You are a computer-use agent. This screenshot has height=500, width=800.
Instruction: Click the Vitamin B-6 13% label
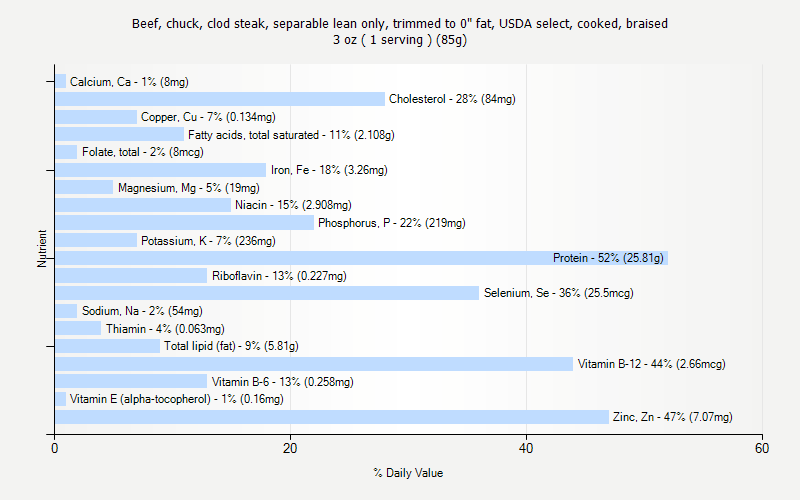pos(283,382)
